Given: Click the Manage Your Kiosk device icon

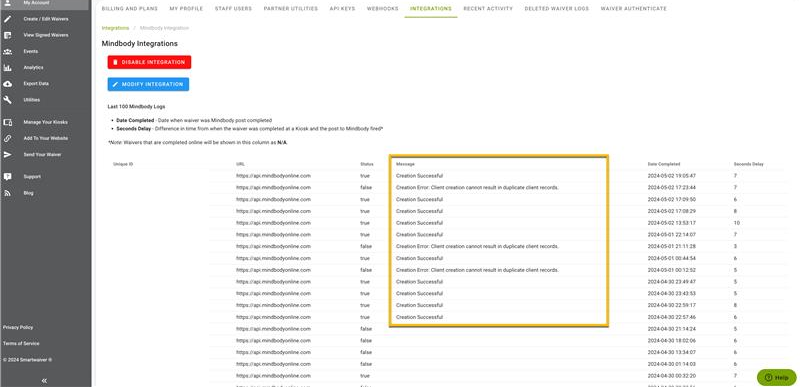Looking at the screenshot, I should point(8,122).
